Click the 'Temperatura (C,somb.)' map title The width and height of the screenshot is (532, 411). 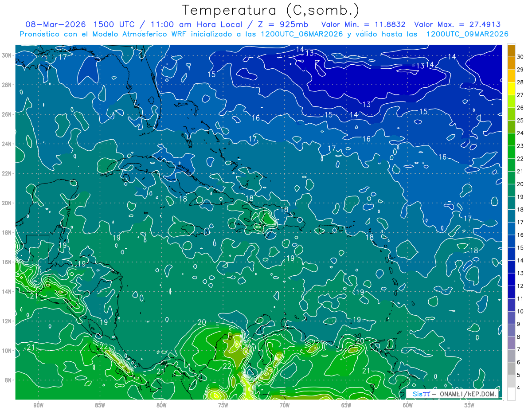coord(270,10)
